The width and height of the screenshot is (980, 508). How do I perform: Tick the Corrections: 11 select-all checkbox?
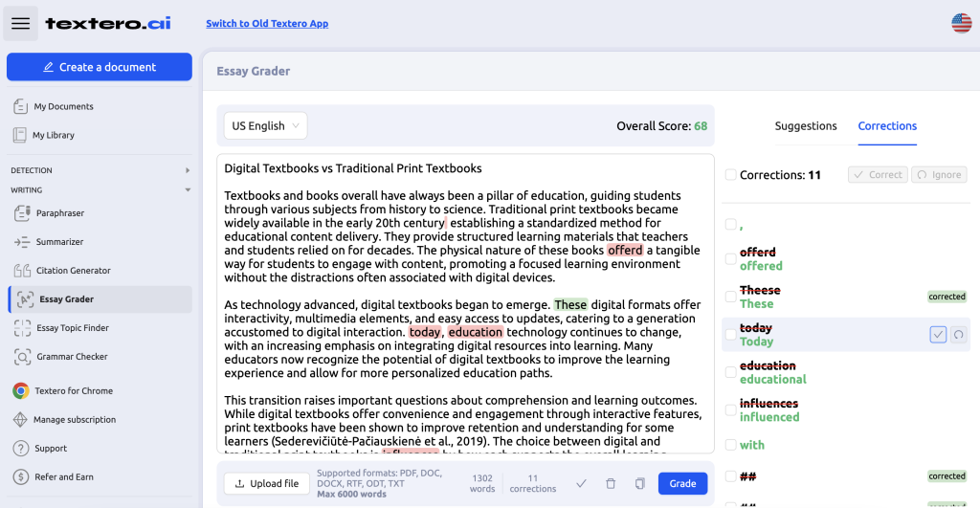coord(730,175)
